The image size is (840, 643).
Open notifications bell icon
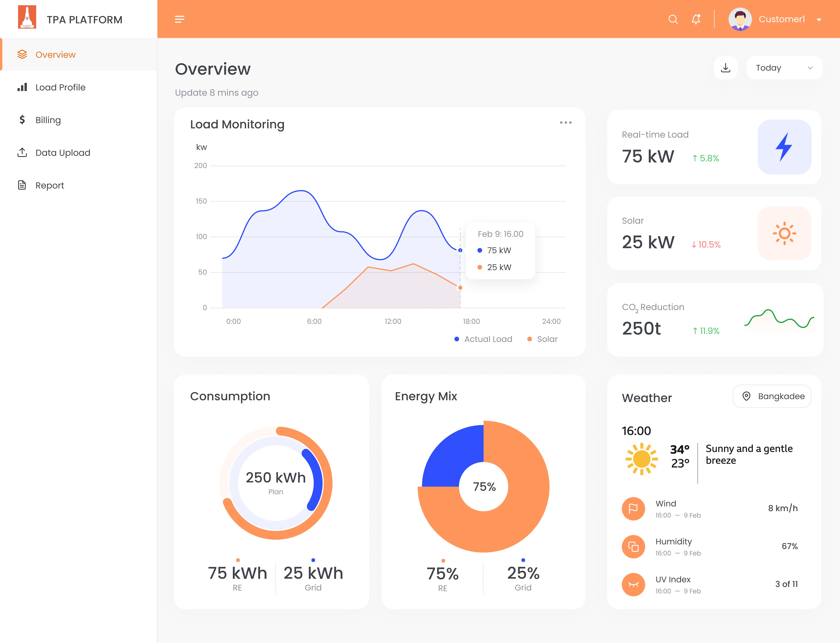tap(696, 19)
